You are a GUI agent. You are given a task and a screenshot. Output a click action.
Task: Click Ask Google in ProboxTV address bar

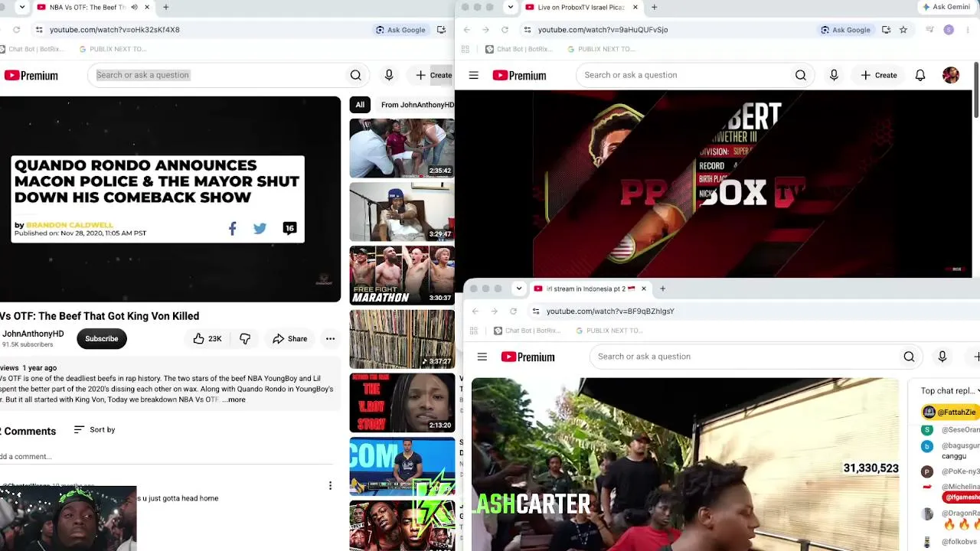845,30
